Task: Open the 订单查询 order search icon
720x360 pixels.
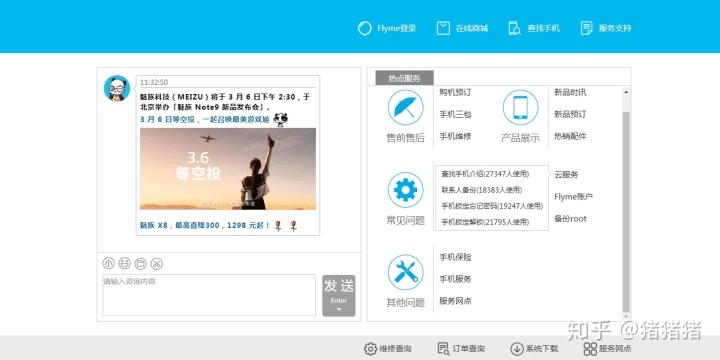Action: [444, 349]
